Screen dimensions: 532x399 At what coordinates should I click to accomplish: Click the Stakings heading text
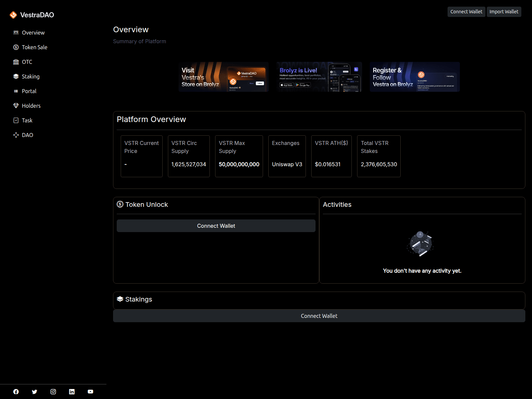139,299
